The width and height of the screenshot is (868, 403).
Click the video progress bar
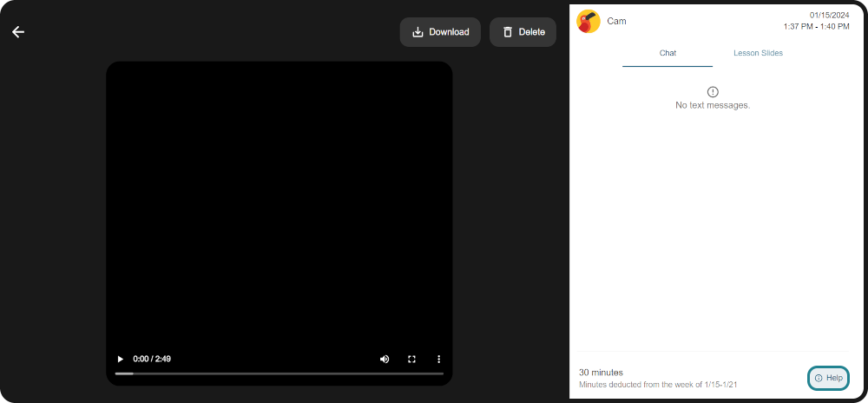[279, 373]
